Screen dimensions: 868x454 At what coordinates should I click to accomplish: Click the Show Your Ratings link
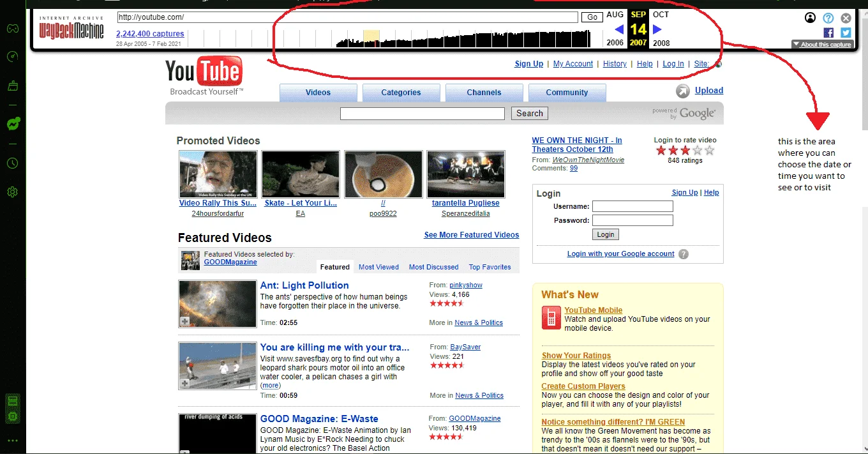(x=576, y=356)
